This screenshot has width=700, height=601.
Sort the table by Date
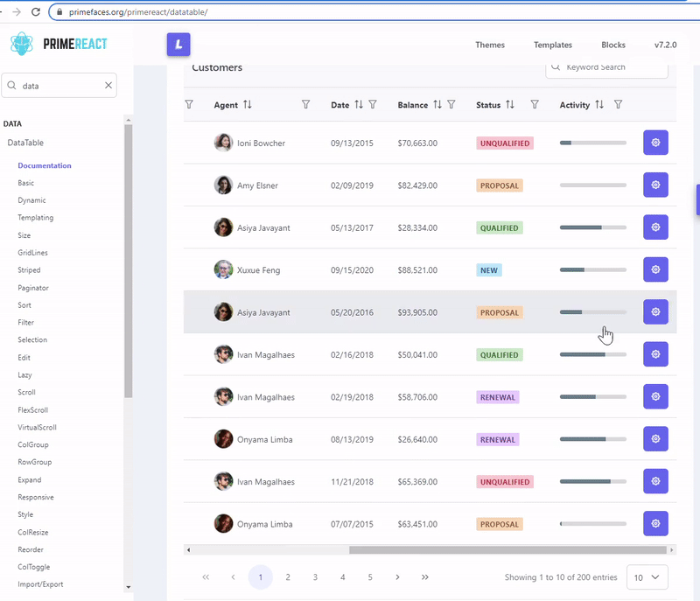[359, 104]
